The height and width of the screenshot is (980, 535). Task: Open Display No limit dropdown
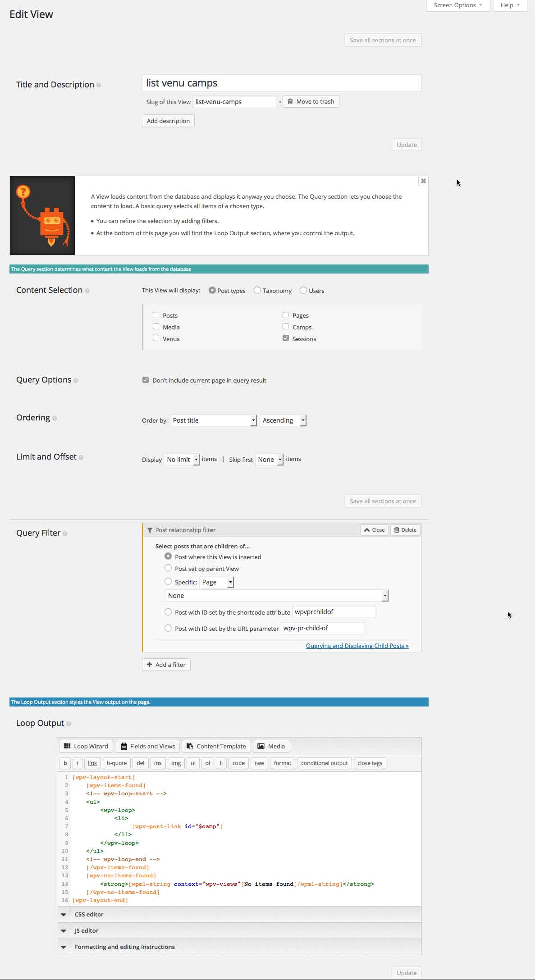pos(182,460)
